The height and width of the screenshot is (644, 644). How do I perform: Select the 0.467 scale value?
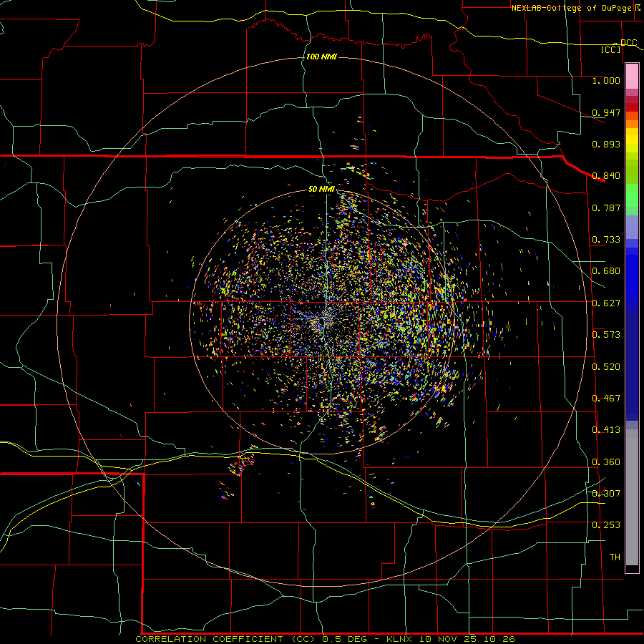click(606, 399)
